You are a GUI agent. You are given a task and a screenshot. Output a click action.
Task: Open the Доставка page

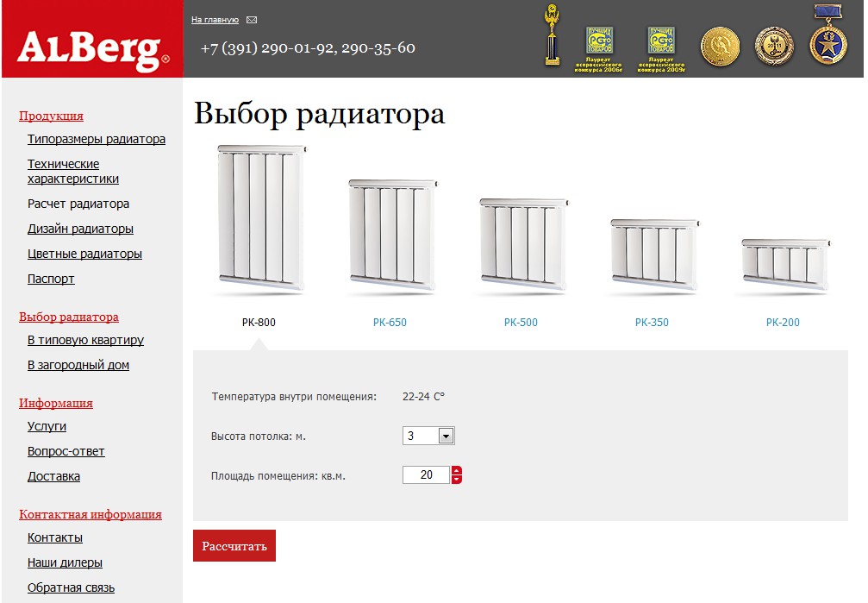pos(53,476)
